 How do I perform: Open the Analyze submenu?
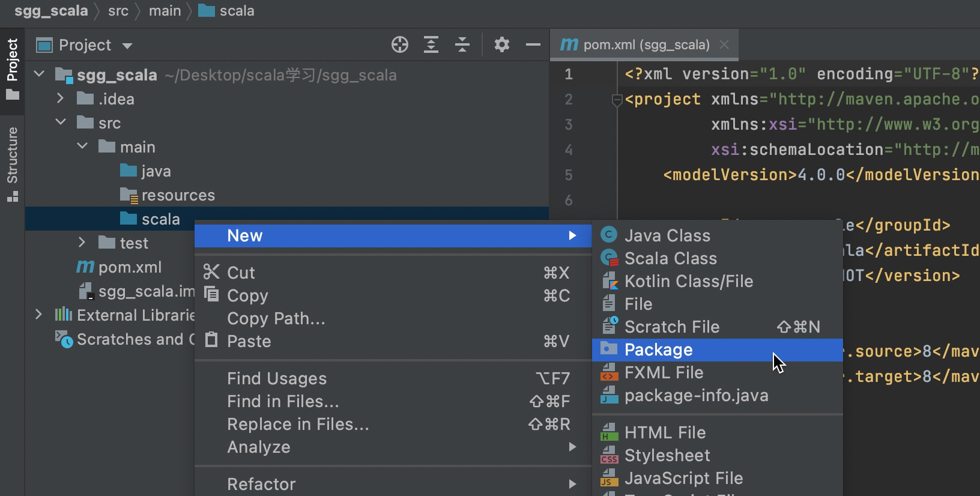393,447
